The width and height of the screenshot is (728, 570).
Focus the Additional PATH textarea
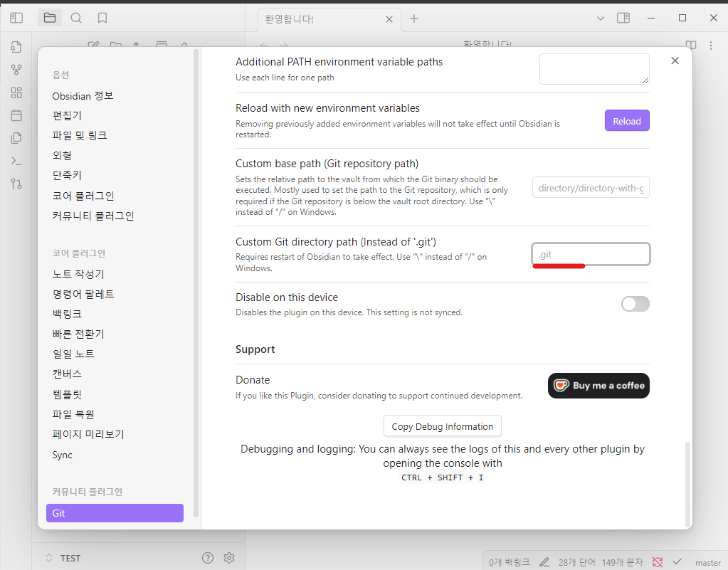click(x=594, y=69)
